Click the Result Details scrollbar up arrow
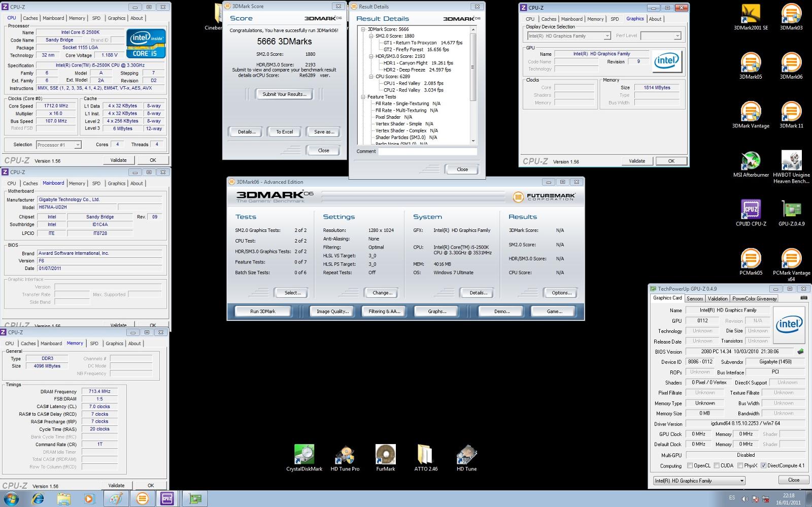The height and width of the screenshot is (507, 812). 473,29
